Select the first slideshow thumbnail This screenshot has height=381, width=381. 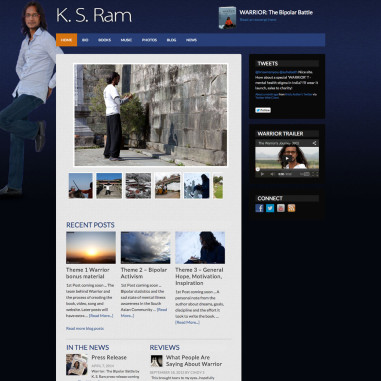81,186
